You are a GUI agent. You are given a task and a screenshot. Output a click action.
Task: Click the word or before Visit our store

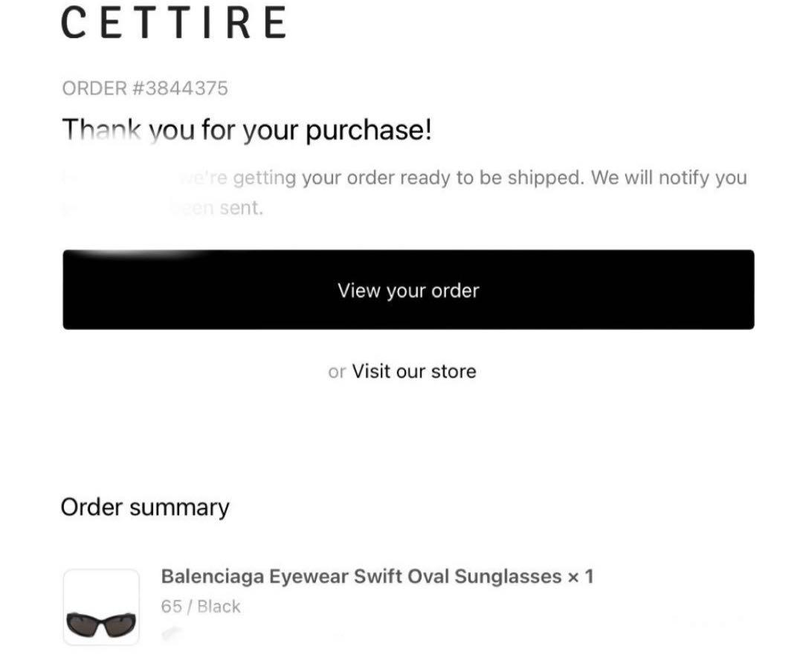point(337,372)
